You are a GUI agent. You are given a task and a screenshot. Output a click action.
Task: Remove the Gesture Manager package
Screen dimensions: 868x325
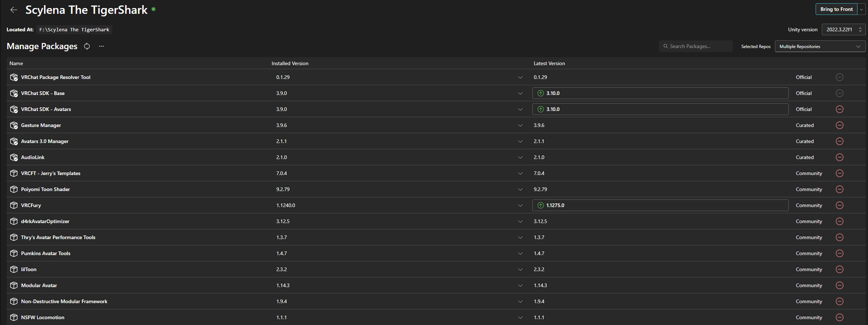pyautogui.click(x=839, y=125)
